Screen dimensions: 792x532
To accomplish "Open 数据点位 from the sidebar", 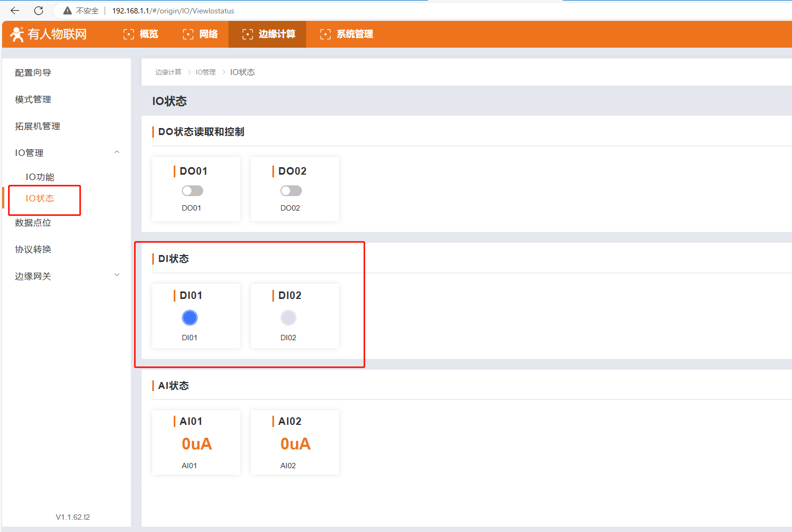I will [33, 223].
